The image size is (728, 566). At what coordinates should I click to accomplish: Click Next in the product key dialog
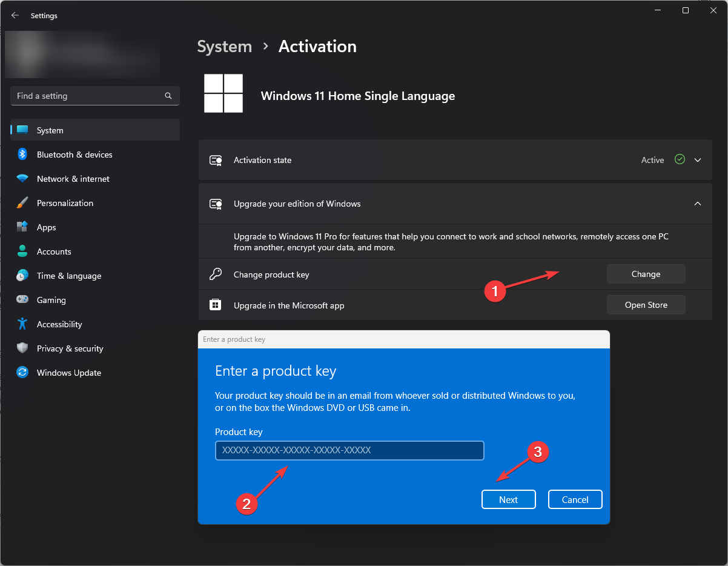508,499
